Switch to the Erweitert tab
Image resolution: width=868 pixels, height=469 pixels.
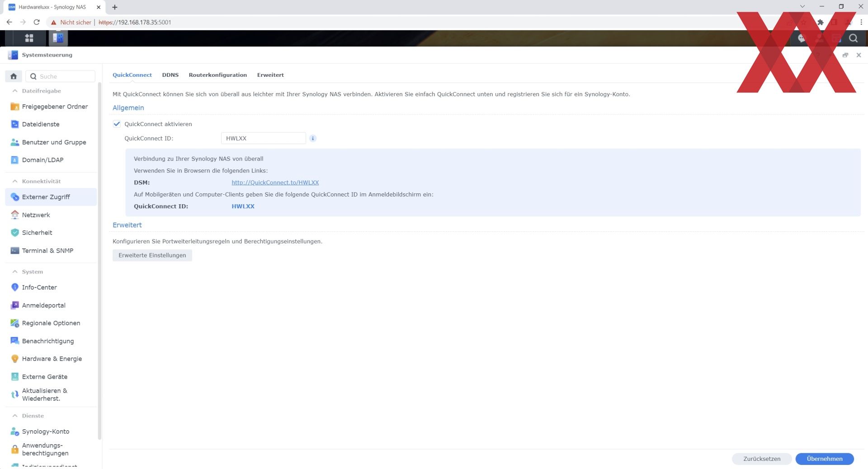[270, 75]
